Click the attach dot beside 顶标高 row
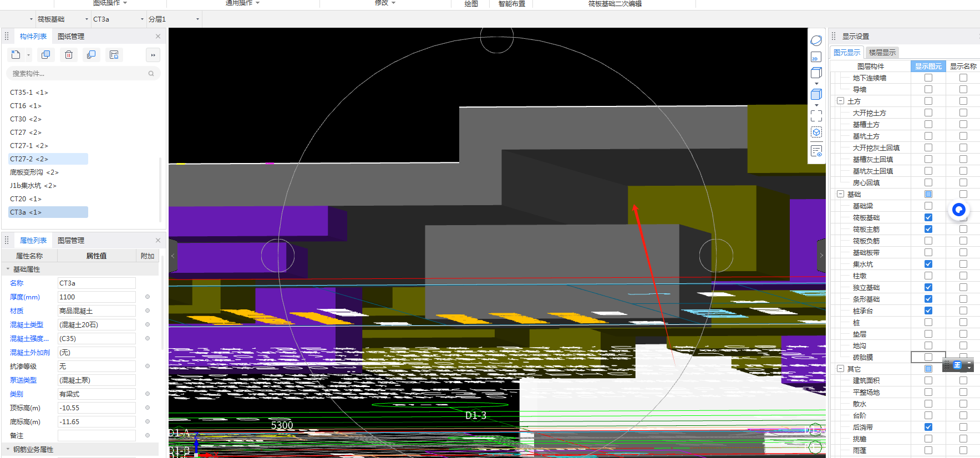The width and height of the screenshot is (980, 458). tap(148, 408)
